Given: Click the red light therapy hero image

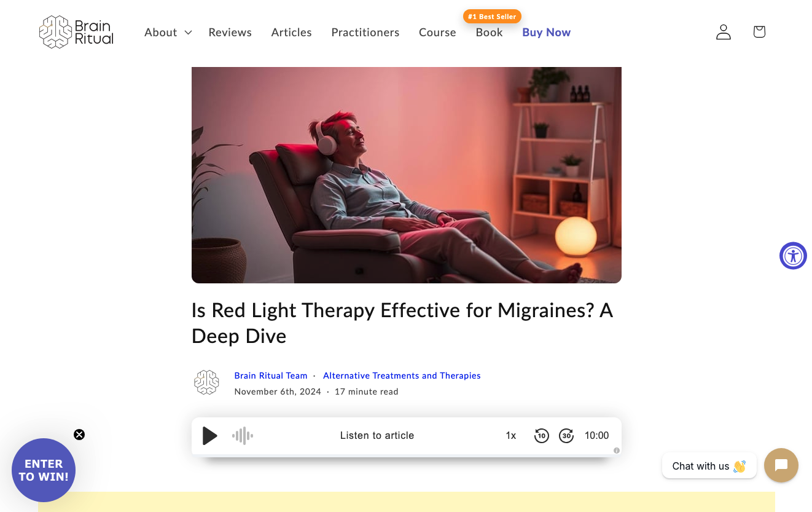Looking at the screenshot, I should coord(407,175).
